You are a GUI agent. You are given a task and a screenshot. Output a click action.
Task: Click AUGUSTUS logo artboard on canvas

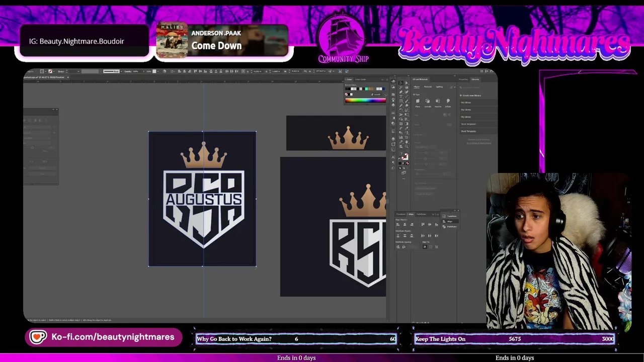[202, 199]
